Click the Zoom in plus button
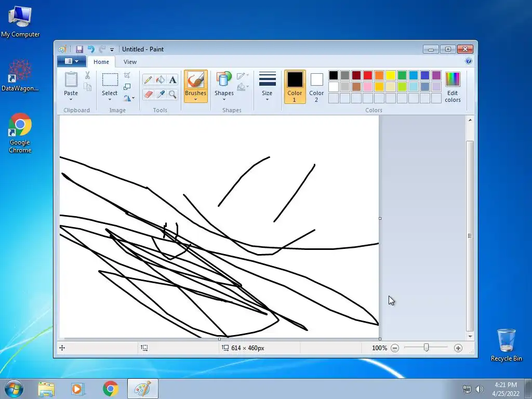This screenshot has height=399, width=532. (458, 348)
